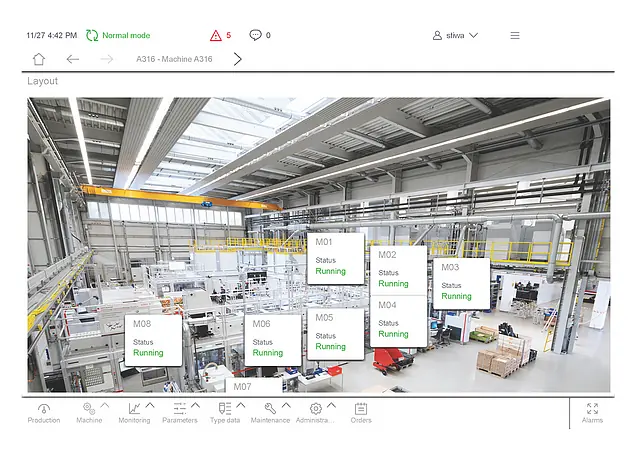
Task: Expand breadcrumb chevron after Machine A316
Action: (x=238, y=59)
